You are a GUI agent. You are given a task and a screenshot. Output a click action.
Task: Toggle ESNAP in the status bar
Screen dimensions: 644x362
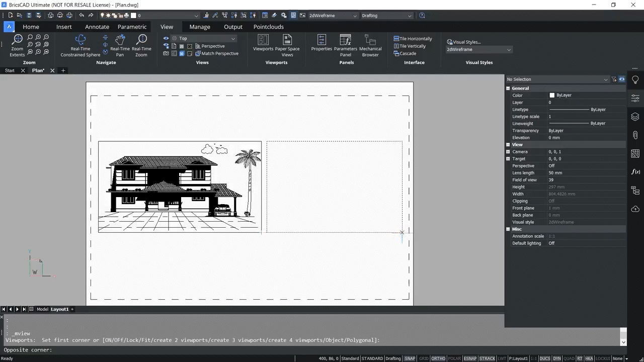(470, 358)
